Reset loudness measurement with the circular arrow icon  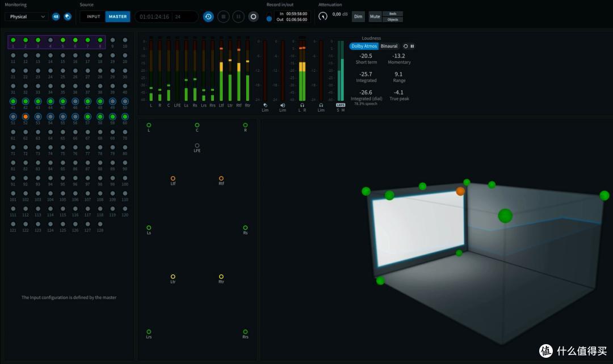[405, 46]
